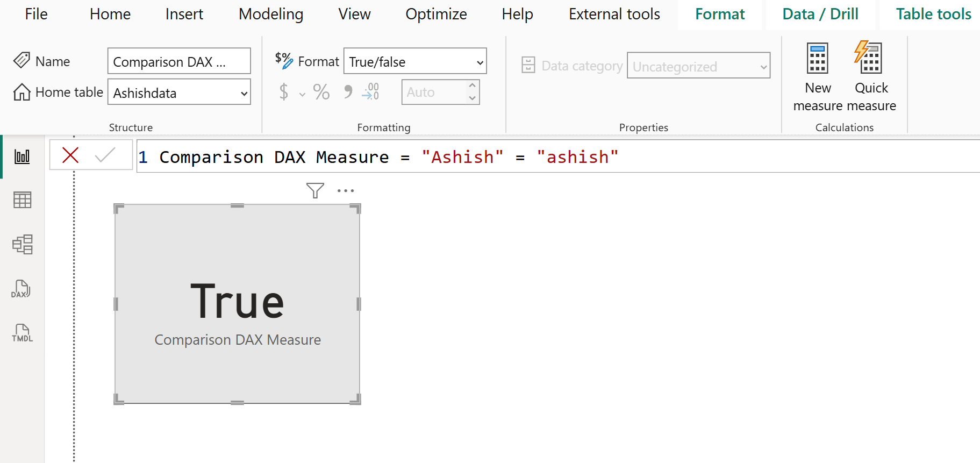
Task: Cancel formula edit with red X
Action: 70,155
